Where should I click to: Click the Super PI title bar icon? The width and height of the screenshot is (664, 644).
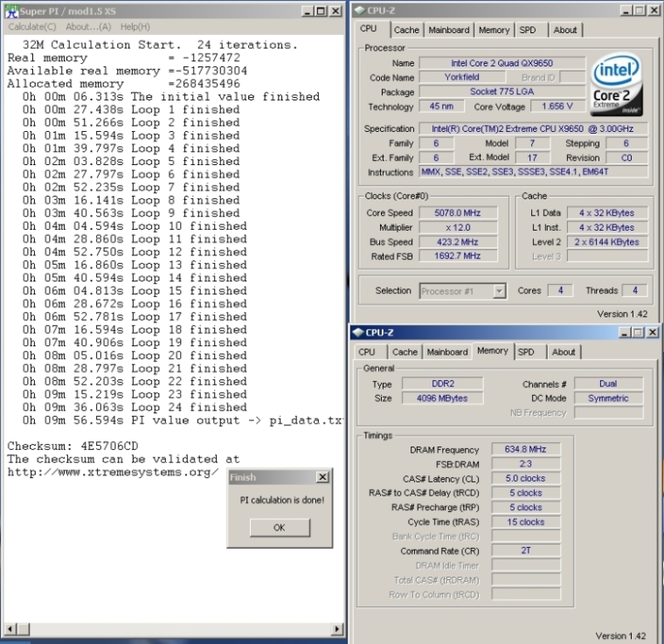12,11
